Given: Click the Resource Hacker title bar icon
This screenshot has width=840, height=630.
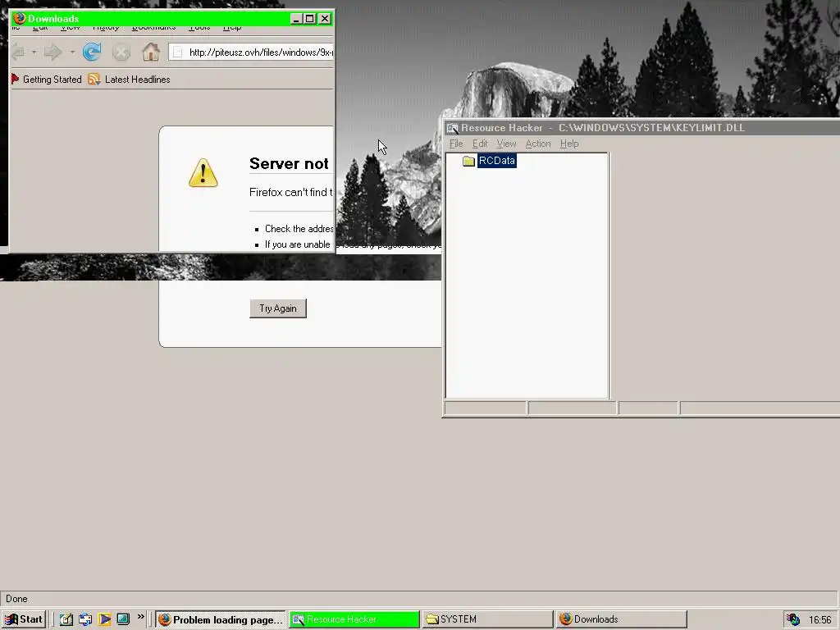Looking at the screenshot, I should [x=453, y=128].
